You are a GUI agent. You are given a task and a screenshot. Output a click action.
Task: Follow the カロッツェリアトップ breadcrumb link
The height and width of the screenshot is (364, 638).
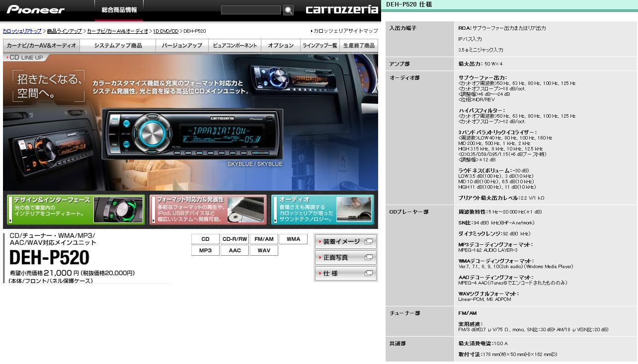(x=22, y=31)
